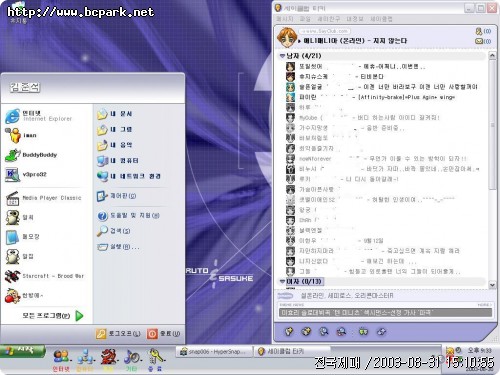
Task: Switch to 세이클럽 타키 taskbar button
Action: (292, 351)
